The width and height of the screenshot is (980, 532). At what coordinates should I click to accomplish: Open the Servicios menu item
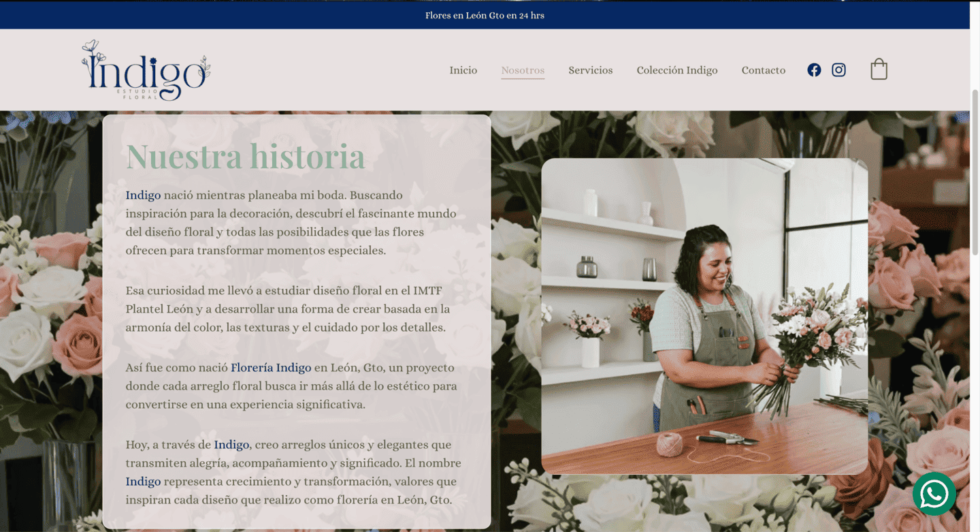[x=591, y=70]
